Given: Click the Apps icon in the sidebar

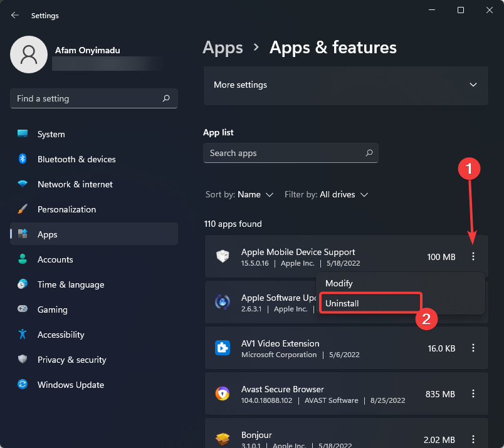Looking at the screenshot, I should 23,234.
